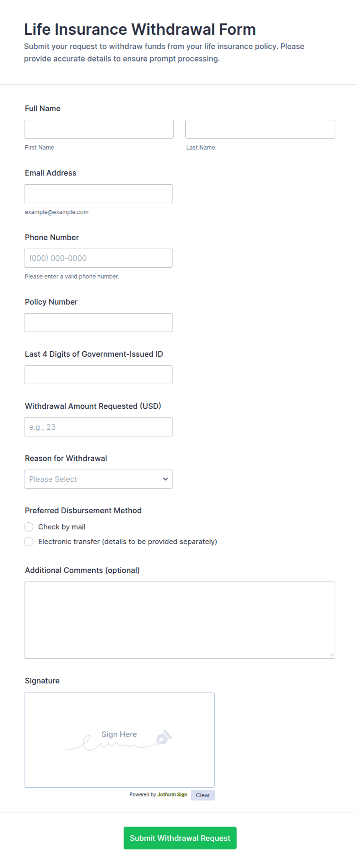Open the Reason for Withdrawal dropdown

(x=98, y=479)
